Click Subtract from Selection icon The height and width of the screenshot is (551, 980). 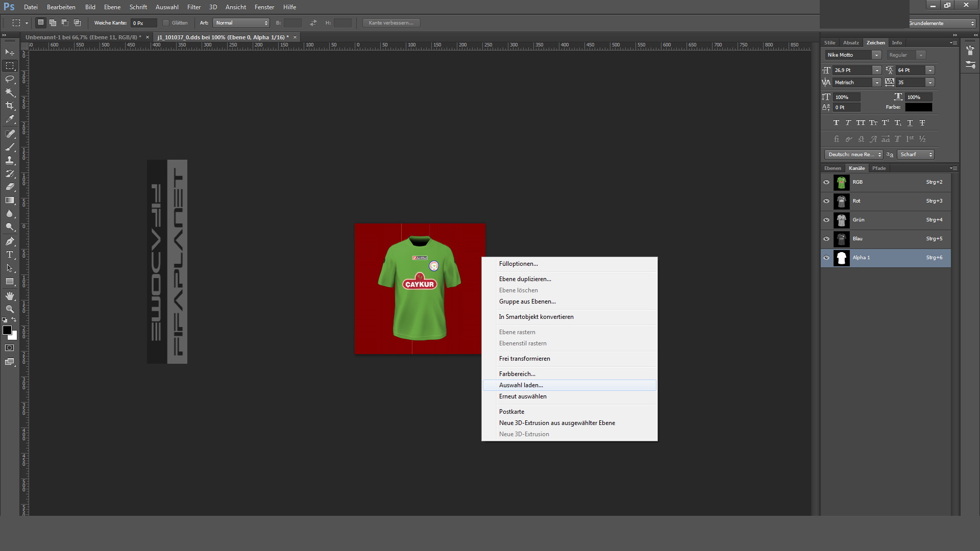click(x=65, y=22)
